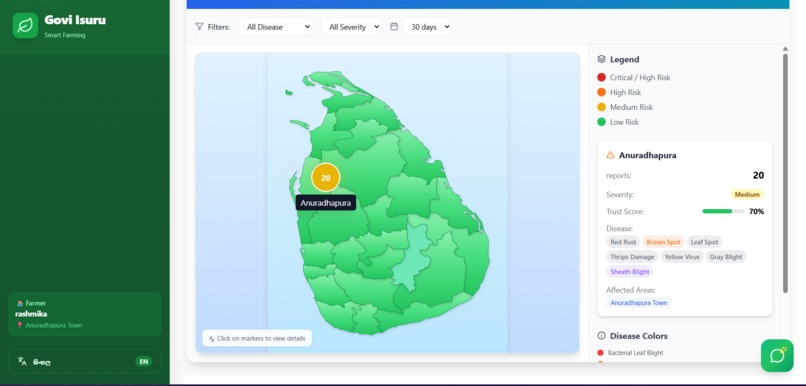
Task: Click the orange High Risk dot
Action: [601, 92]
